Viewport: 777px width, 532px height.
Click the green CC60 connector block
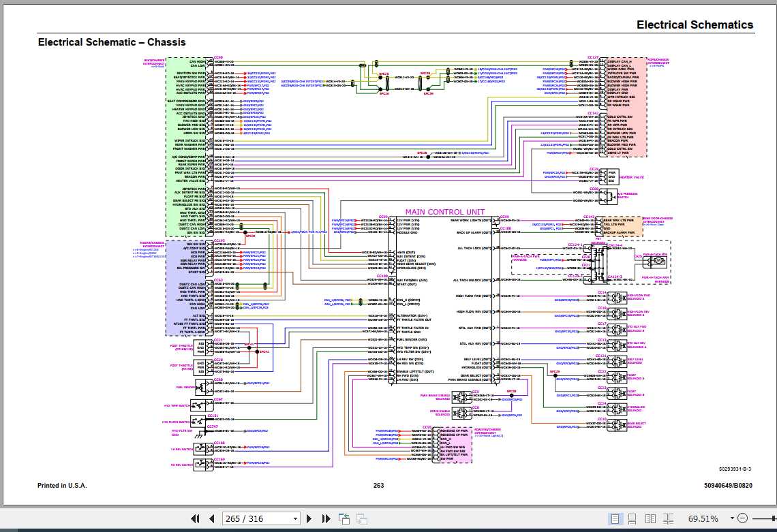tap(189, 147)
